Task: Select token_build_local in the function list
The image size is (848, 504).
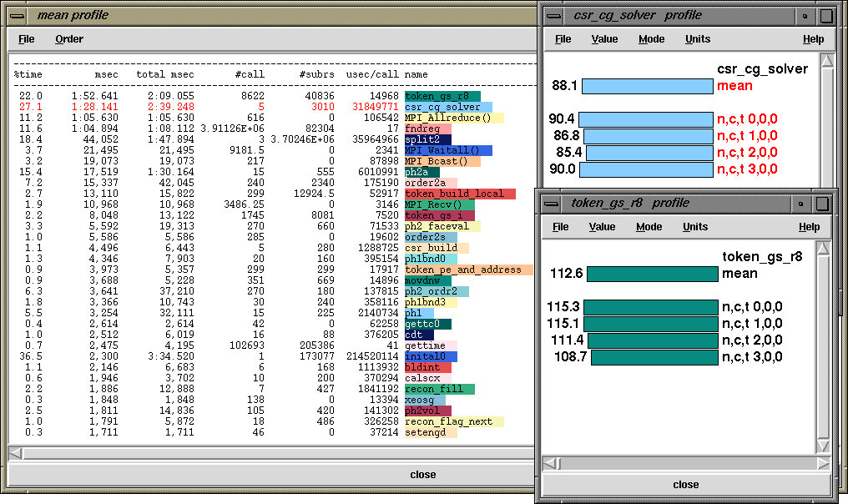Action: click(x=460, y=194)
